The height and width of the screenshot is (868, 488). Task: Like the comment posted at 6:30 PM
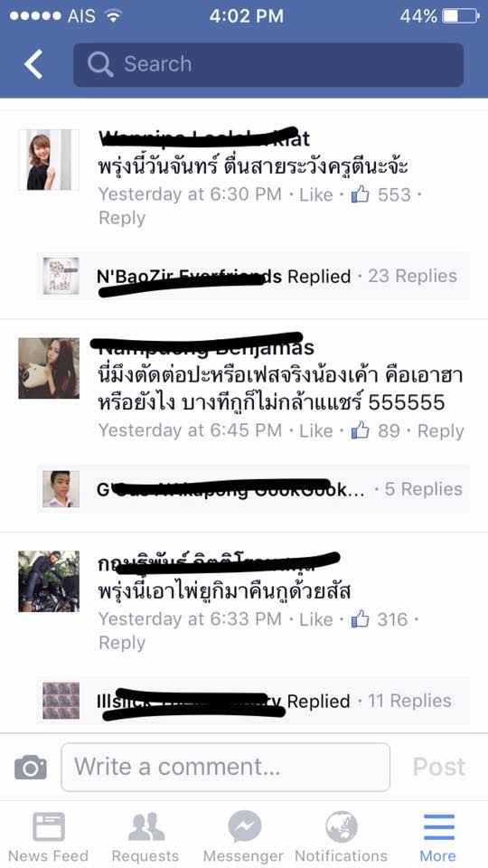point(316,195)
